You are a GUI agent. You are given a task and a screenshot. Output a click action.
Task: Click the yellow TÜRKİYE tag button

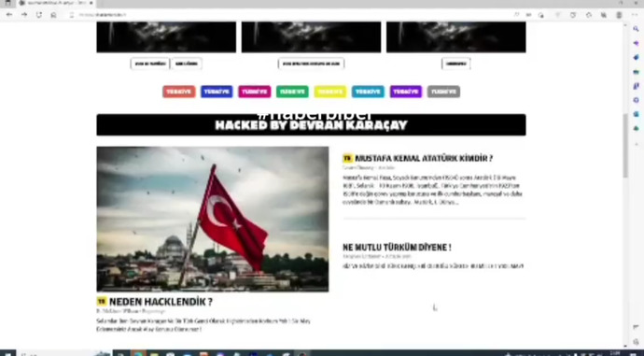[330, 92]
